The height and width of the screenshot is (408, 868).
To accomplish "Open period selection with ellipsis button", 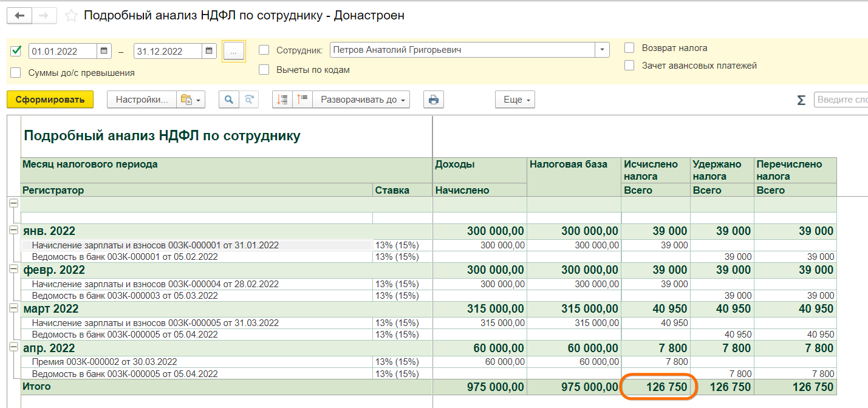I will point(234,52).
